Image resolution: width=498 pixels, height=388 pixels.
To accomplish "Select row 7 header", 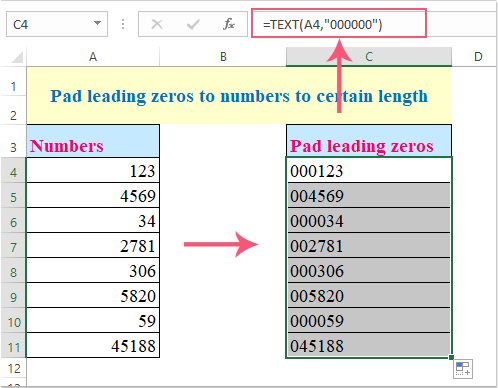I will pyautogui.click(x=13, y=245).
